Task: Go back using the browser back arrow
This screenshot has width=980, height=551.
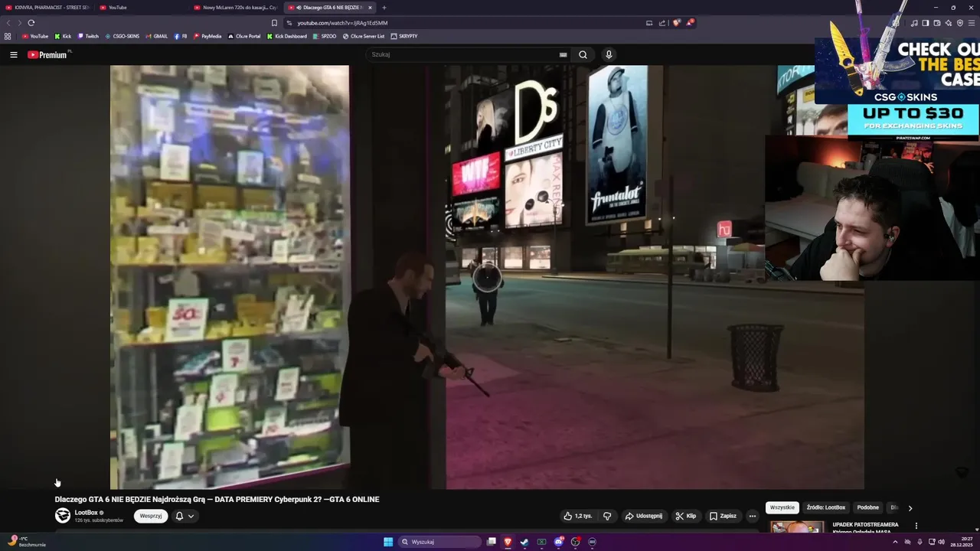Action: (8, 23)
